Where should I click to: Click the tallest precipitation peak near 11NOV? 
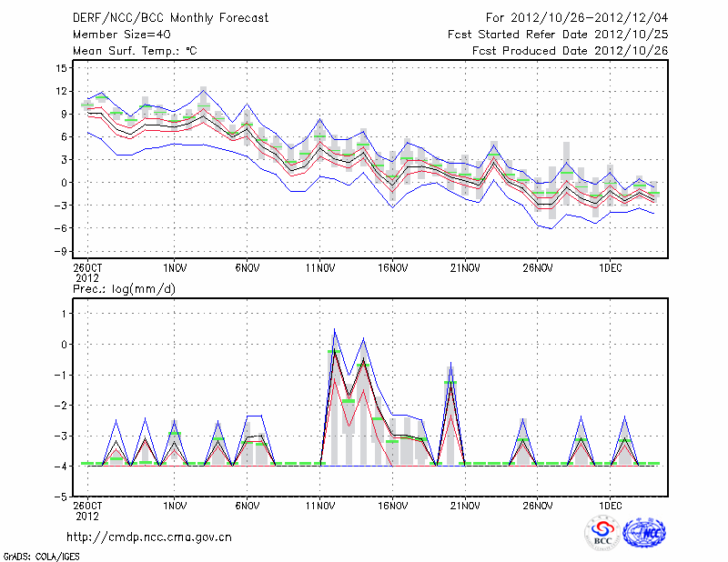click(x=334, y=331)
